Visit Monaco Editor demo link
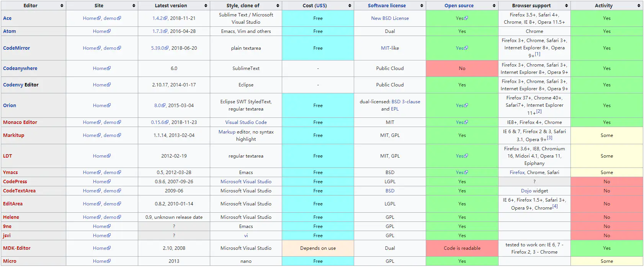The height and width of the screenshot is (267, 644). [112, 122]
